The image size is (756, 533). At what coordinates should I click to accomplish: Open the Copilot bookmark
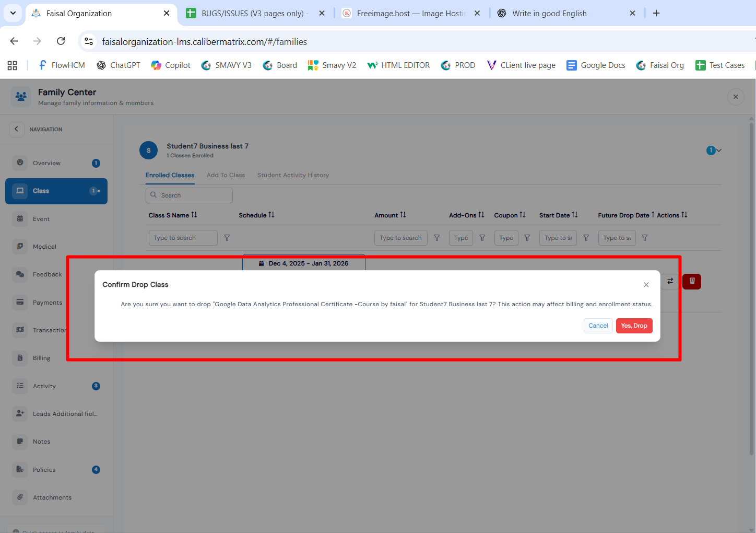pos(171,65)
